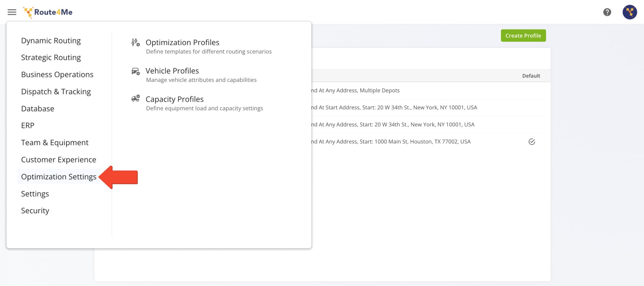Open Vehicle Profiles submenu link
Screen dimensions: 644x286
[172, 71]
